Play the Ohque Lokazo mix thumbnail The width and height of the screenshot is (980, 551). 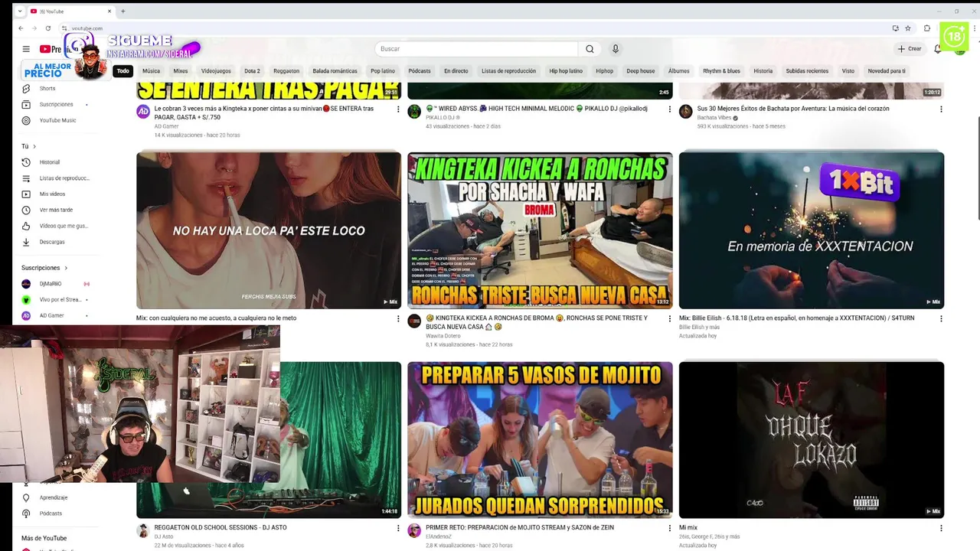tap(812, 440)
